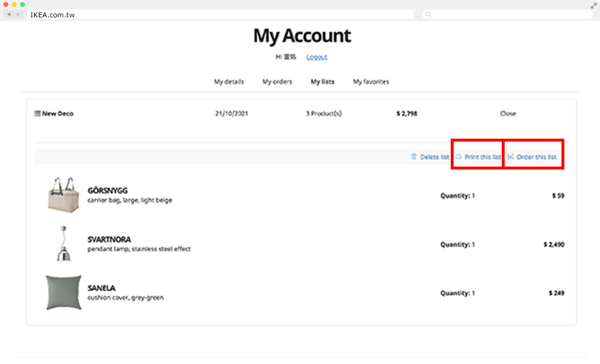Screen dimensions: 600x364
Task: Click the browser forward arrow
Action: pyautogui.click(x=18, y=14)
